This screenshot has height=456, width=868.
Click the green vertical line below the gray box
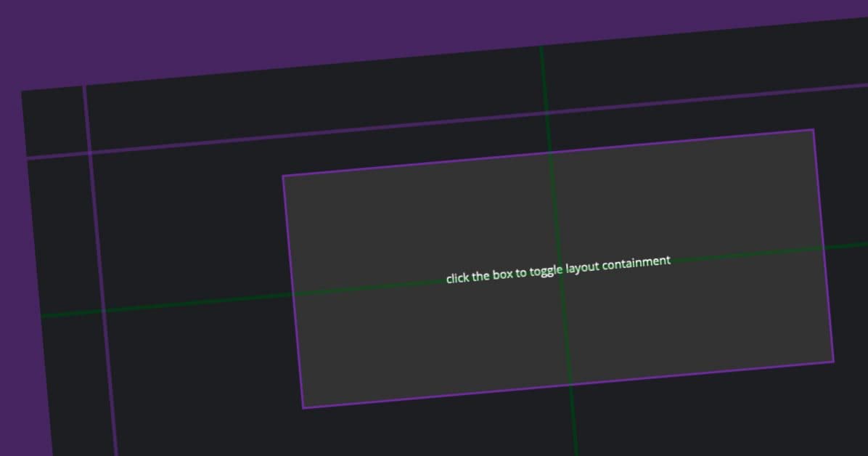pyautogui.click(x=574, y=425)
